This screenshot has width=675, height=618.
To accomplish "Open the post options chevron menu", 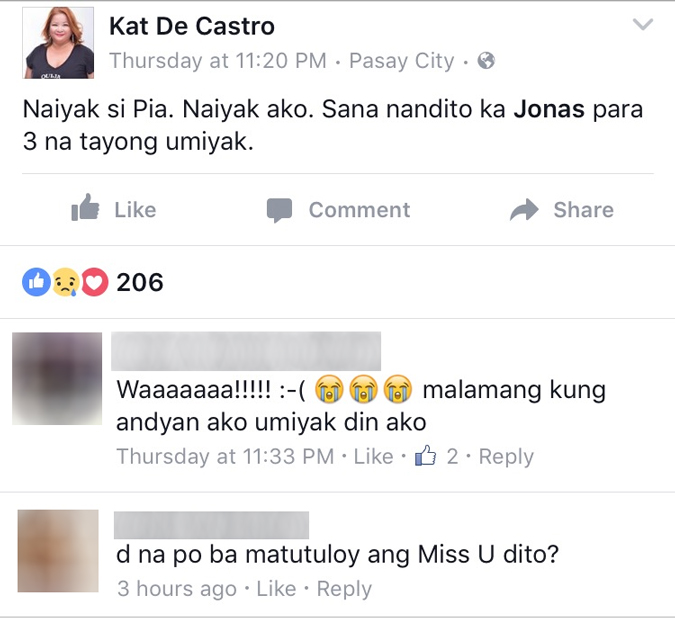I will tap(643, 24).
